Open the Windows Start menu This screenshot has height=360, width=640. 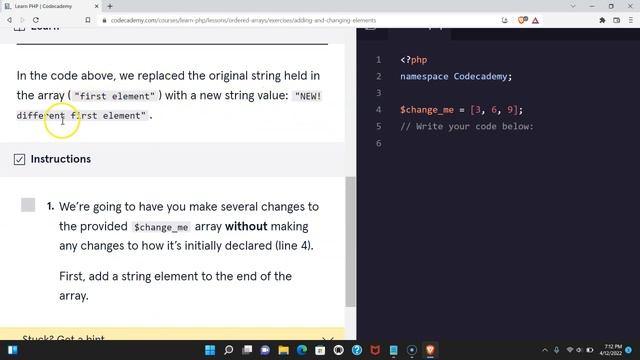(210, 350)
